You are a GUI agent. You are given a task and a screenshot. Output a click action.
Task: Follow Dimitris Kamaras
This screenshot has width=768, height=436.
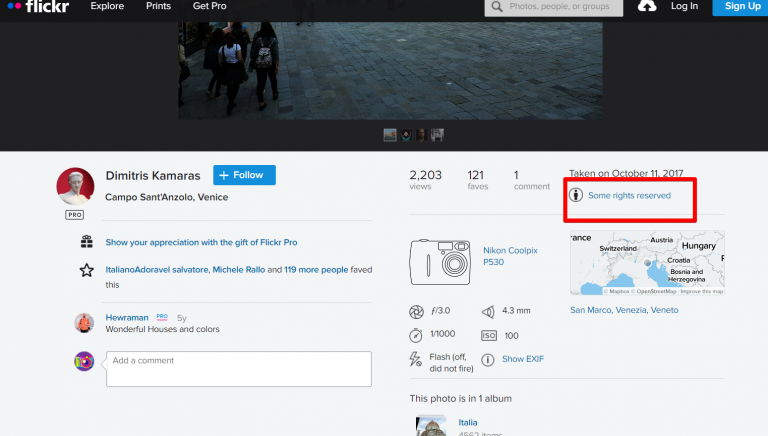244,175
